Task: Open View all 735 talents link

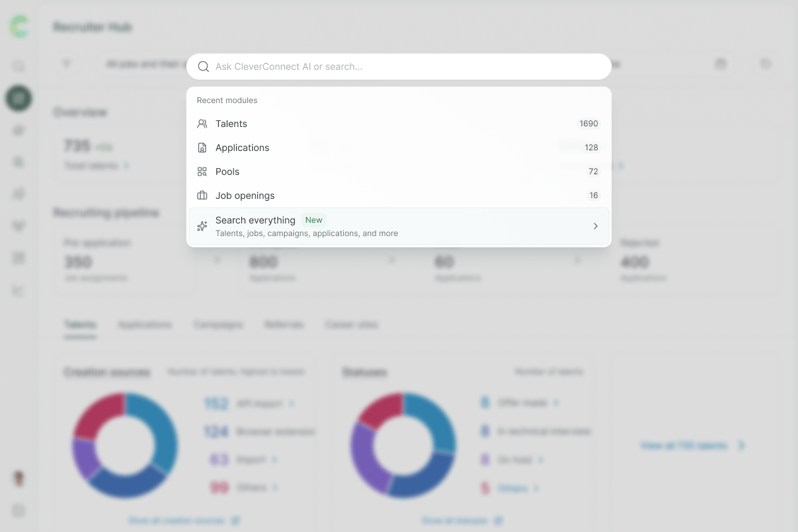Action: point(692,446)
